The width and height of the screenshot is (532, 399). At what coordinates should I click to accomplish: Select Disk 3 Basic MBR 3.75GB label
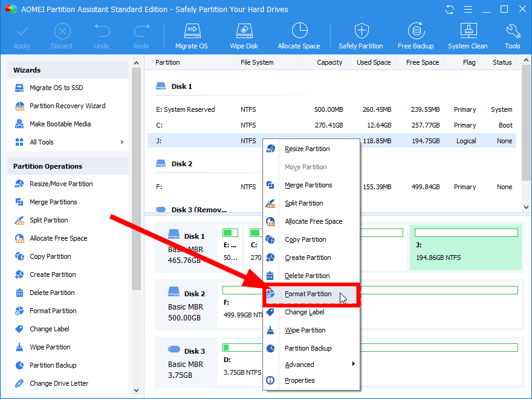coord(186,362)
